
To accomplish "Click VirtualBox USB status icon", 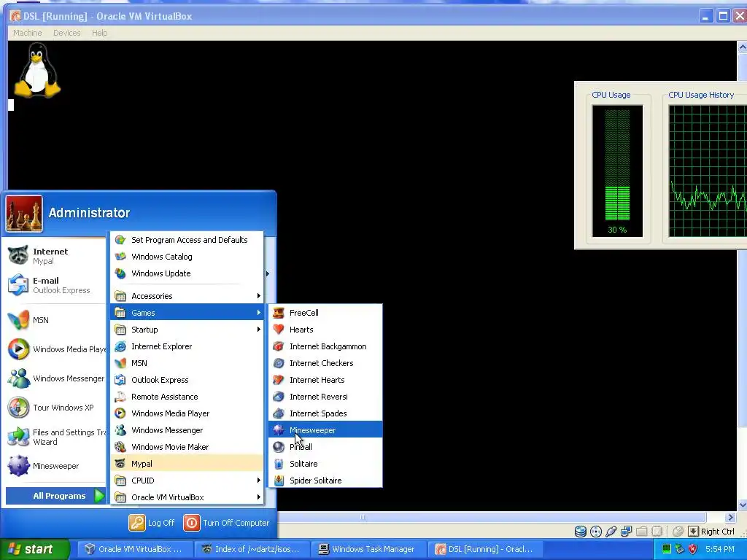I will (611, 532).
